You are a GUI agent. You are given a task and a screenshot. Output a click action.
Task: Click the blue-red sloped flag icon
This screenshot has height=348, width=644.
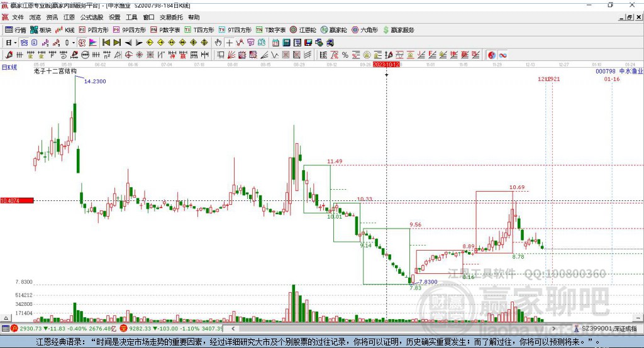pos(93,42)
